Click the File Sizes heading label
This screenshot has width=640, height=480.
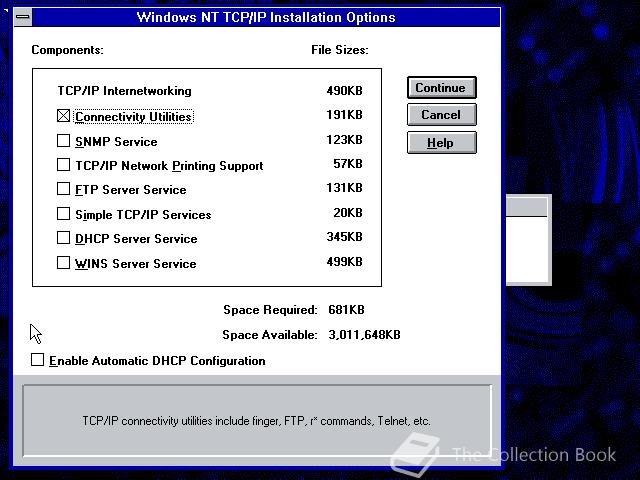coord(340,50)
